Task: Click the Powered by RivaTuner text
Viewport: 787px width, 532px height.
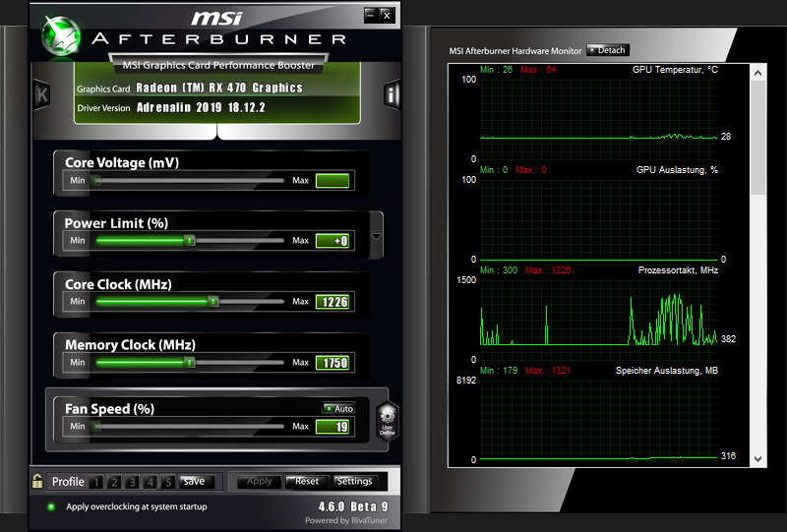Action: coord(346,520)
